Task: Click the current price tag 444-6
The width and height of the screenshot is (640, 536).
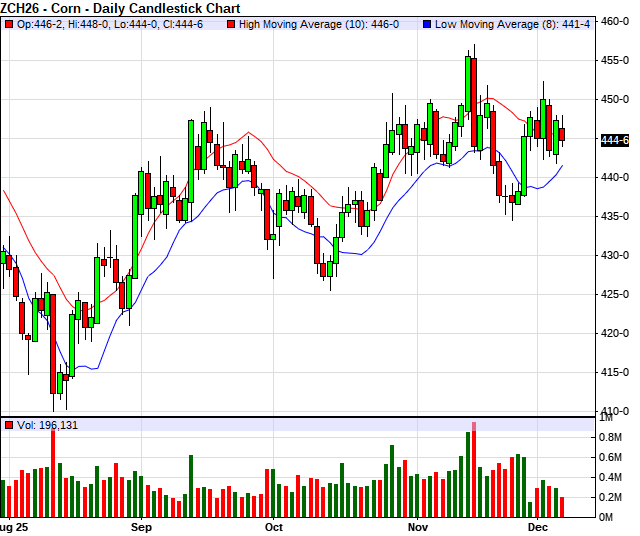Action: click(614, 141)
